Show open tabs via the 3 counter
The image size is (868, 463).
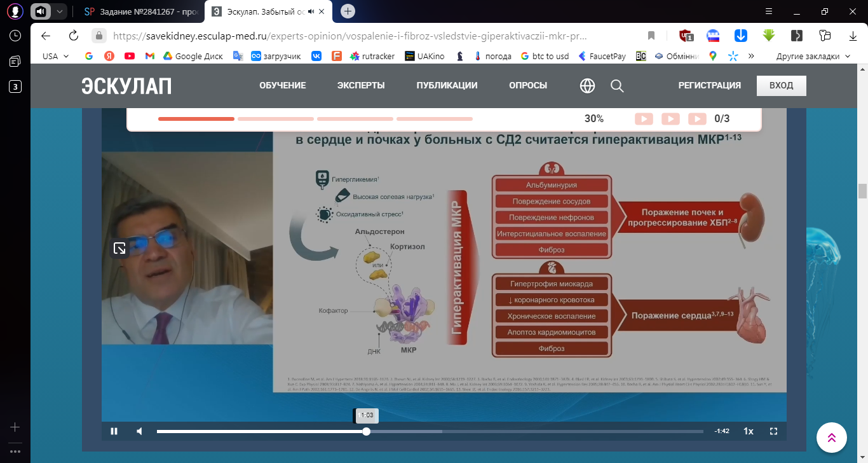(15, 86)
